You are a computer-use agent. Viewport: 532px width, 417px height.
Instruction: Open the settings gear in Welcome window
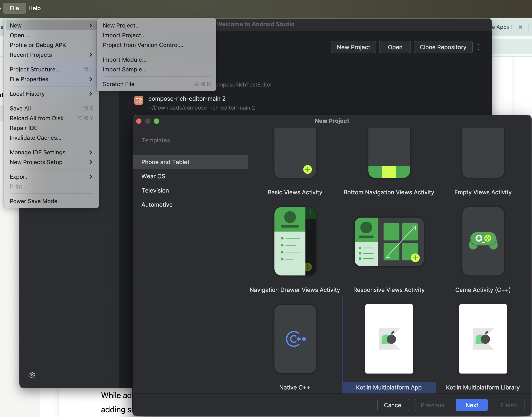(x=32, y=375)
